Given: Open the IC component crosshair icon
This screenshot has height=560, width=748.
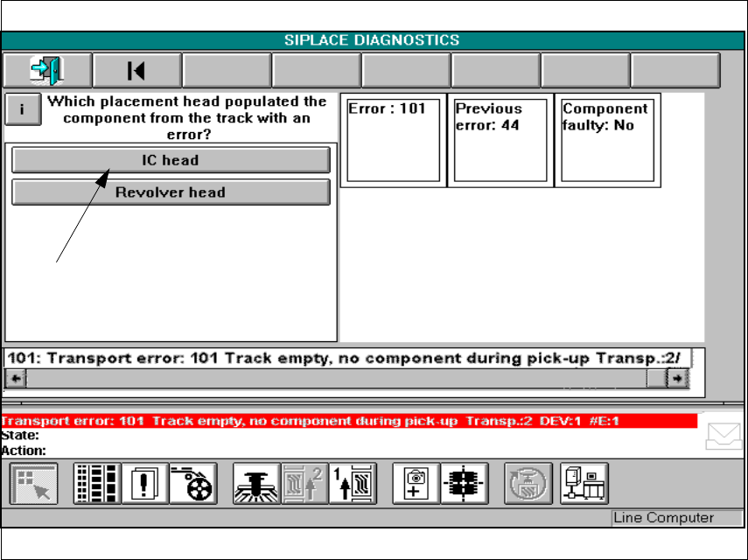Looking at the screenshot, I should pos(465,484).
